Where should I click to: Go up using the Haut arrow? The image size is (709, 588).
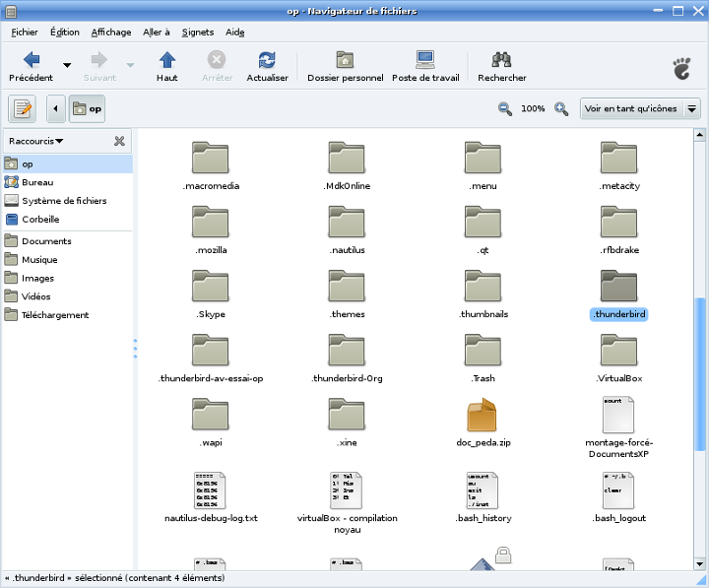click(166, 66)
